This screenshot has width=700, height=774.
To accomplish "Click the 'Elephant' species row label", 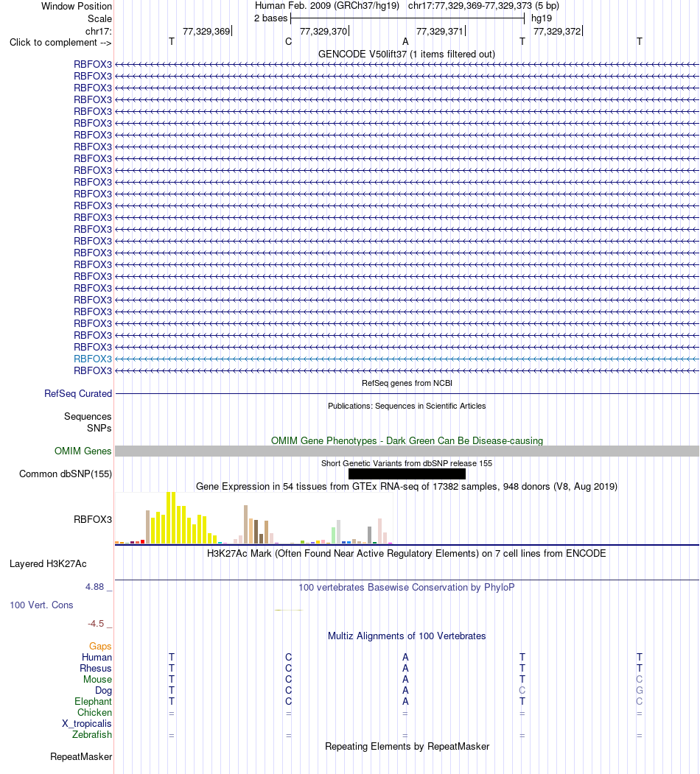I will [93, 701].
